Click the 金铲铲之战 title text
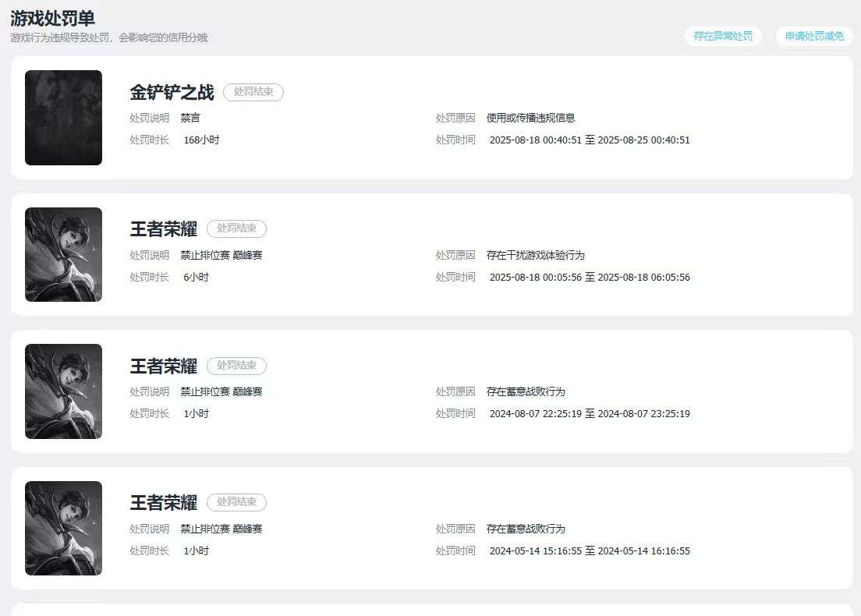 (172, 92)
